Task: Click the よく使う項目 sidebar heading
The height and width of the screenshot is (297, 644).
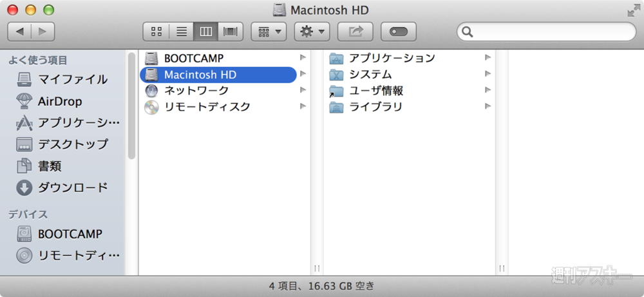Action: click(38, 61)
